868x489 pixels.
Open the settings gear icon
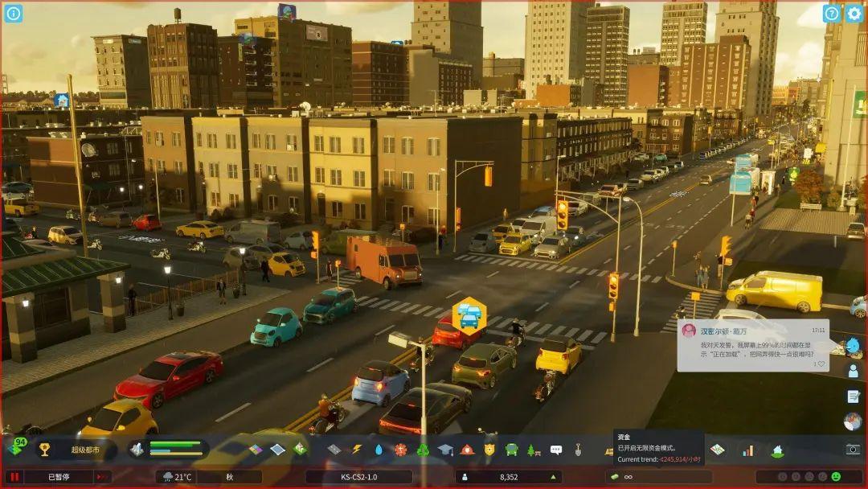pyautogui.click(x=854, y=14)
